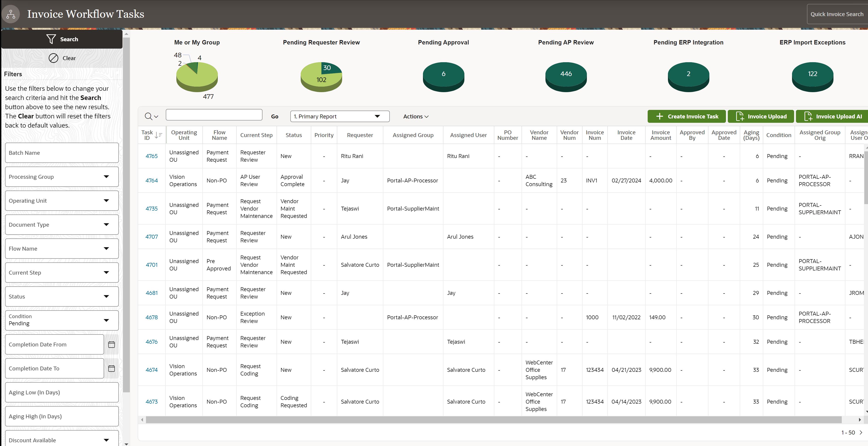Open task 4678 link

tap(151, 317)
